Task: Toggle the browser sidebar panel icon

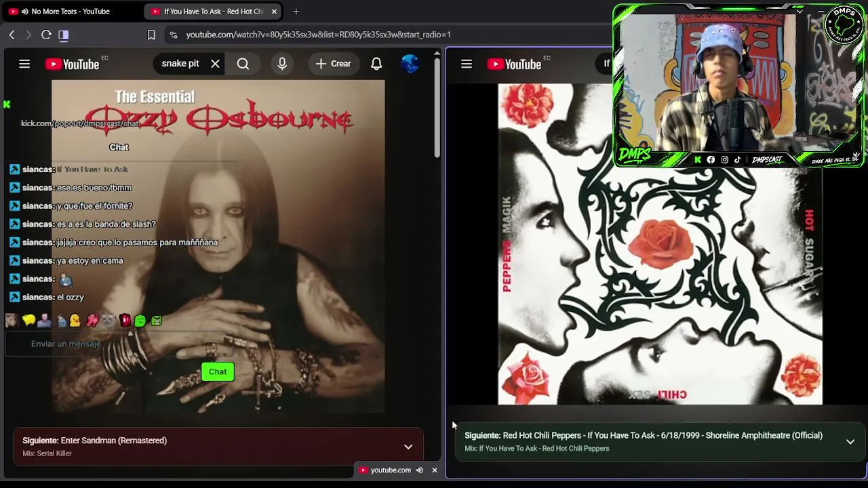Action: click(x=64, y=35)
